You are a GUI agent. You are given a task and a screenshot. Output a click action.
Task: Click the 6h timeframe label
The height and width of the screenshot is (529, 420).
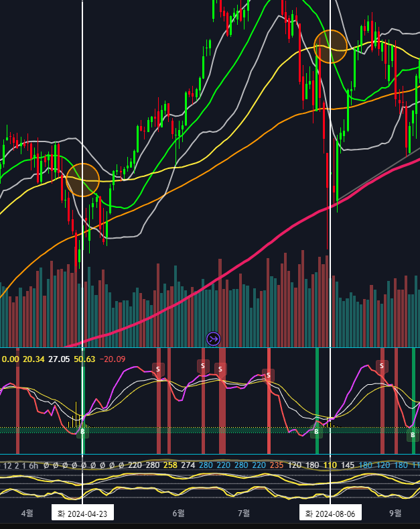point(33,465)
